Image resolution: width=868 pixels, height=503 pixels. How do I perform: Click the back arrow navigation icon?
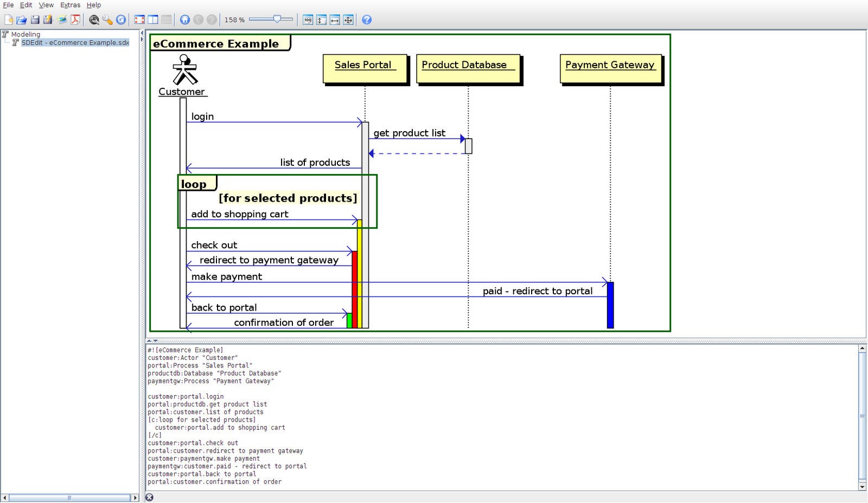coord(199,20)
